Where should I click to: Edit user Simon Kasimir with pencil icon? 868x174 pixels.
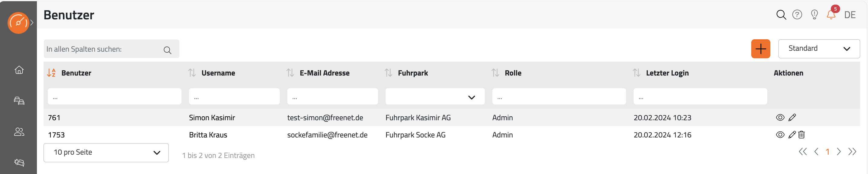pyautogui.click(x=792, y=117)
